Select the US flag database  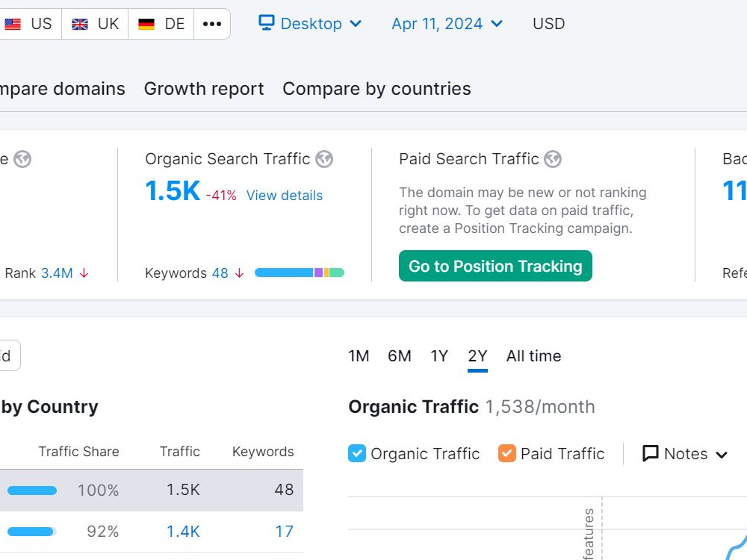coord(28,24)
